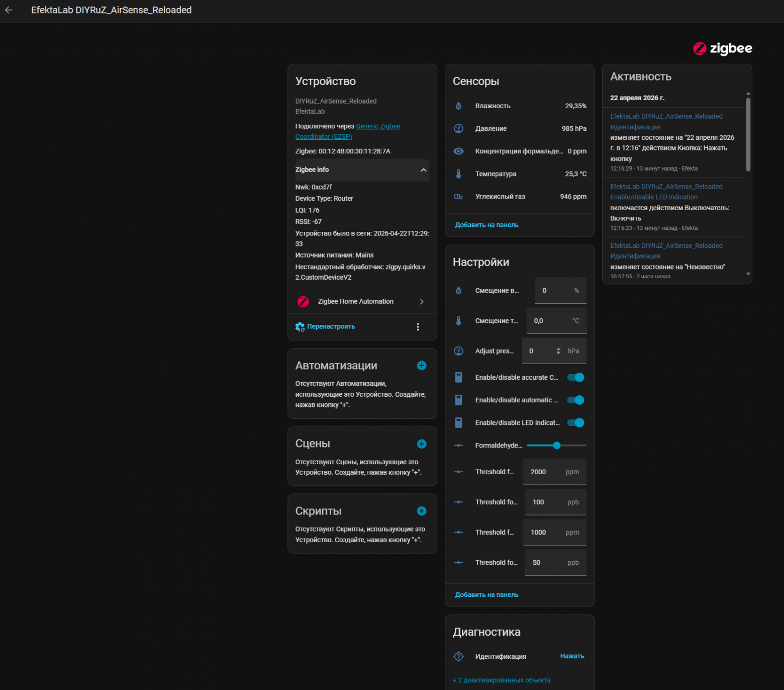Click the 100 ppb threshold field

[556, 502]
